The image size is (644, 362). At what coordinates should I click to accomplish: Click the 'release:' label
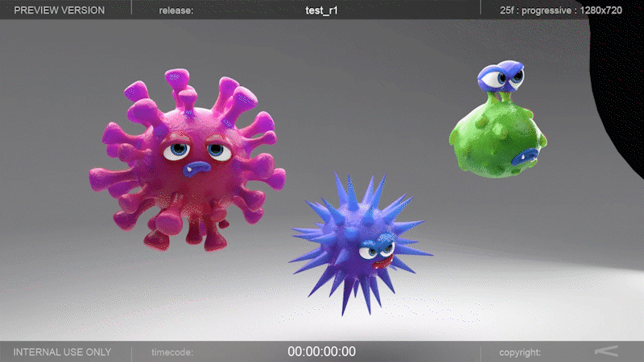pyautogui.click(x=176, y=10)
